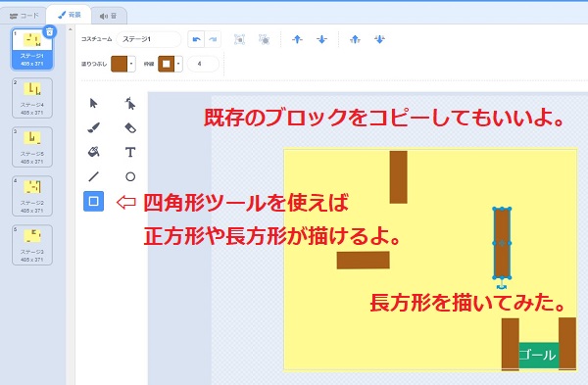
Task: Select the ステージ3 backdrop thumbnail
Action: pos(32,245)
